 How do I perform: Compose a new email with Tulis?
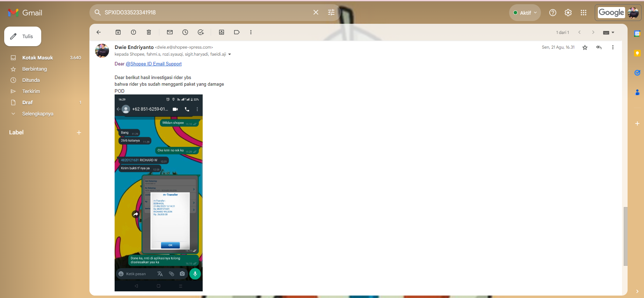tap(23, 36)
